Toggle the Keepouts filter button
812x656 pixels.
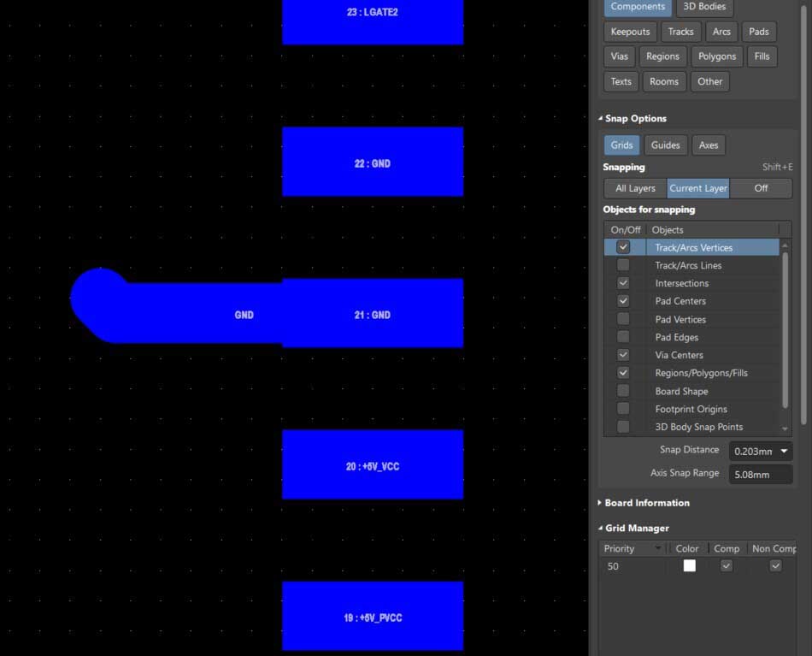pos(630,32)
